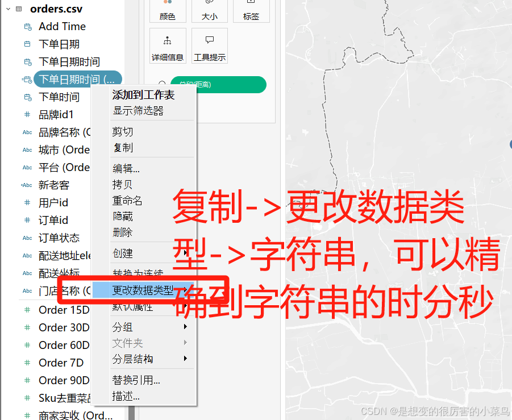Open the 工具提示 tooltip marks card

(209, 45)
